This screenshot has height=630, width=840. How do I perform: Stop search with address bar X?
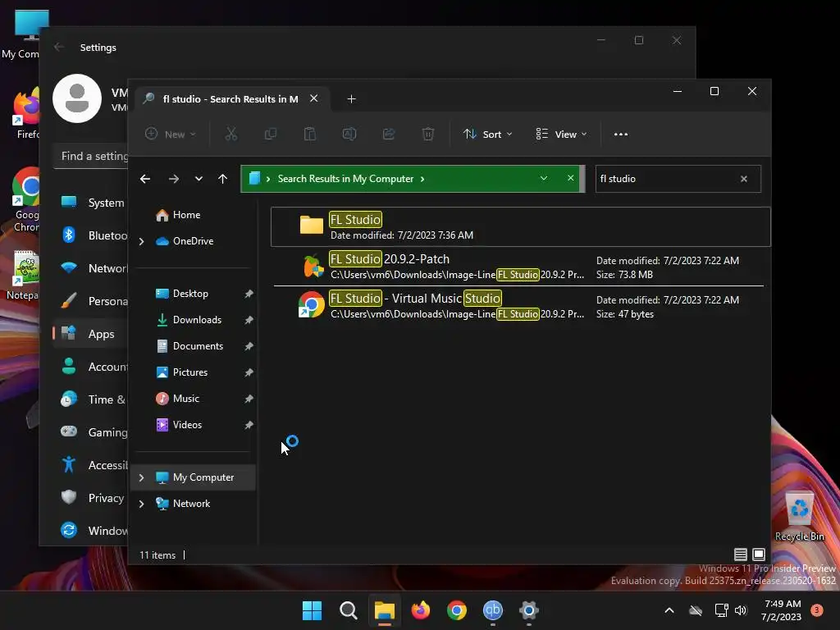pyautogui.click(x=571, y=178)
